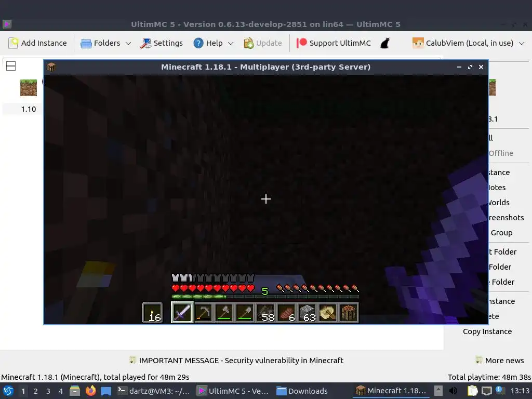Select the pickaxe hotbar slot
This screenshot has height=399, width=532.
pos(203,312)
